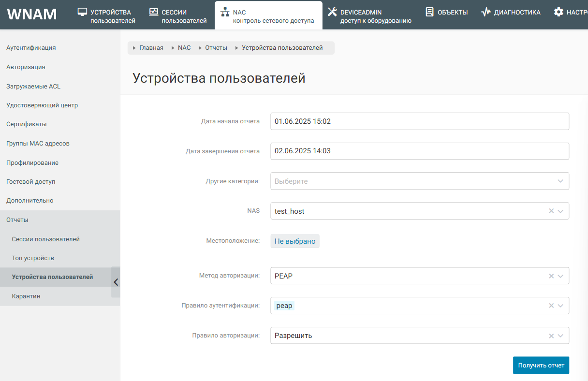Click the DeviceAdmin wrench tools icon
Image resolution: width=588 pixels, height=381 pixels.
coord(332,12)
